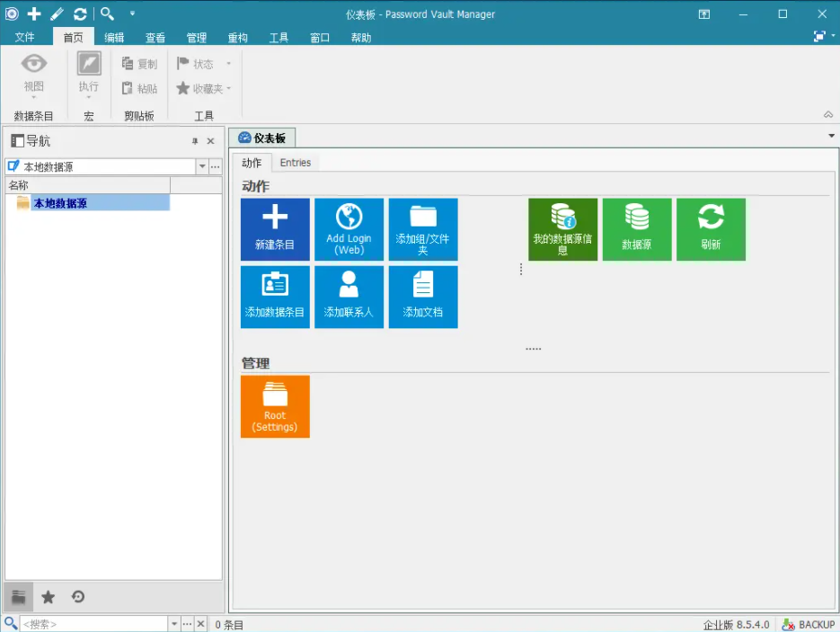Screen dimensions: 840x632
Task: Open the Add Login (Web) tile
Action: click(349, 229)
